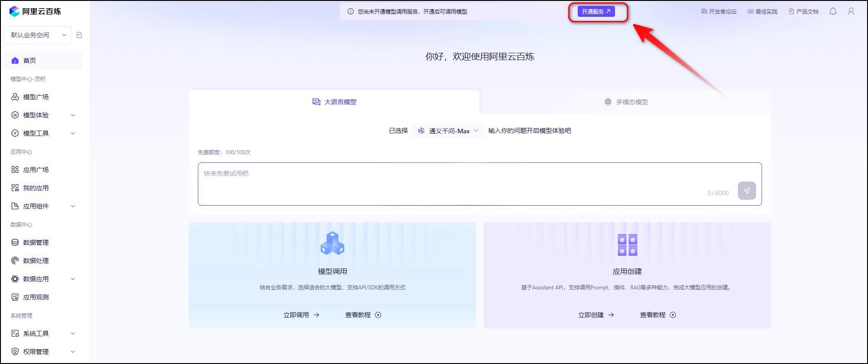Click the 开通服务 button
Viewport: 868px width, 364px height.
click(x=596, y=11)
